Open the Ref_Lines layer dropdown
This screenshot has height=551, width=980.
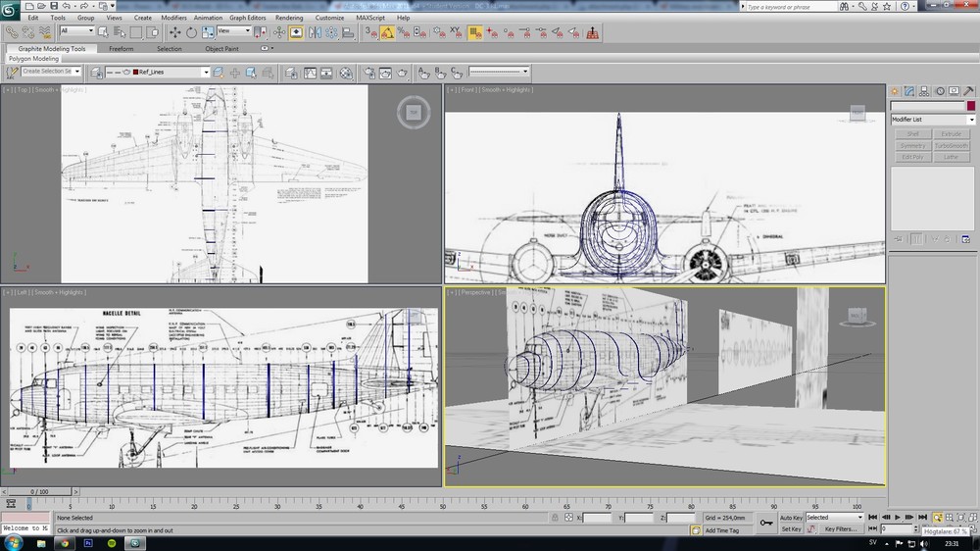click(206, 72)
